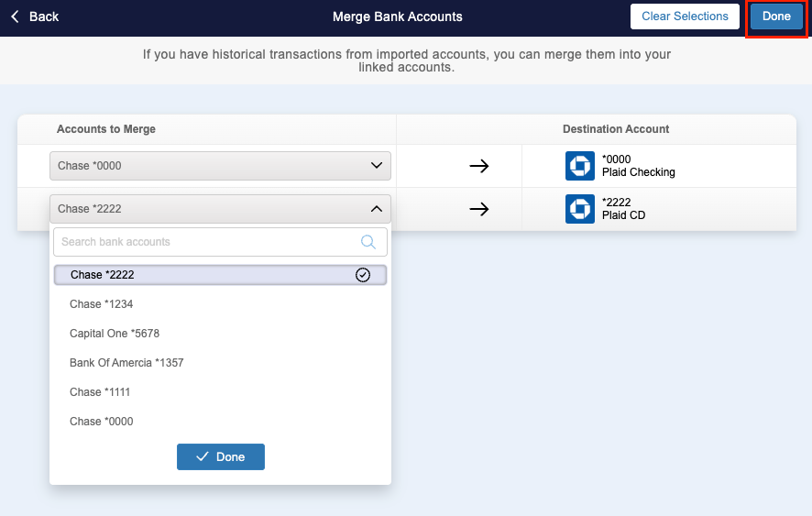The image size is (812, 516).
Task: Click the arrow icon in the second row
Action: [x=479, y=209]
